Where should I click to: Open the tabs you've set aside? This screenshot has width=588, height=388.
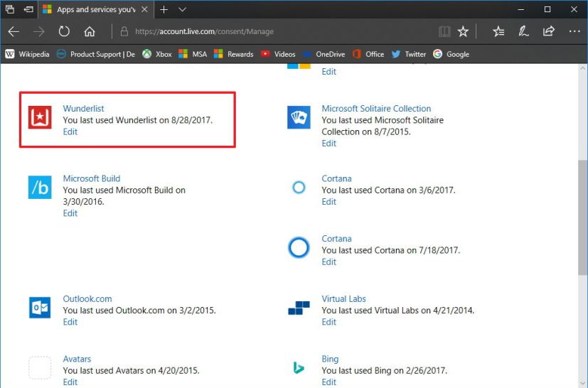(x=10, y=9)
